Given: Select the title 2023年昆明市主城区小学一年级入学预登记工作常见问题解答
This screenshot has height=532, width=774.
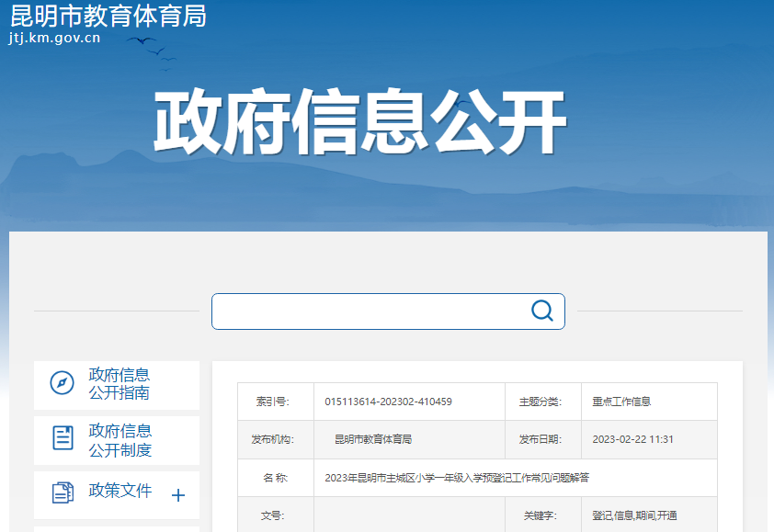Looking at the screenshot, I should pos(457,478).
